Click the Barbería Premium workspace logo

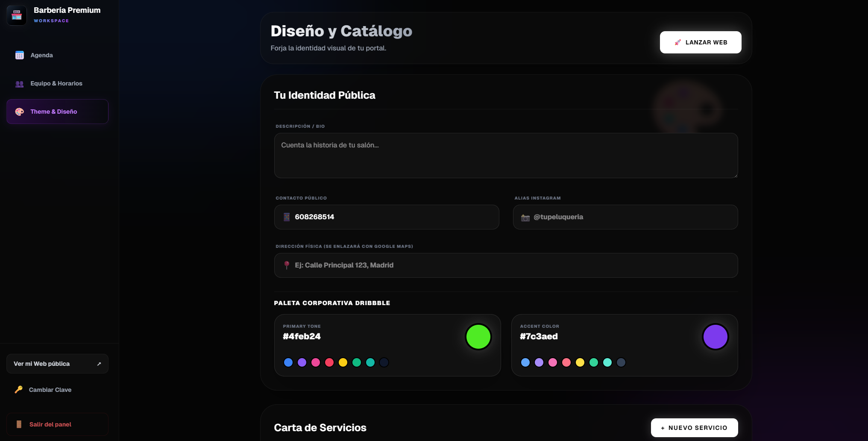(x=17, y=15)
